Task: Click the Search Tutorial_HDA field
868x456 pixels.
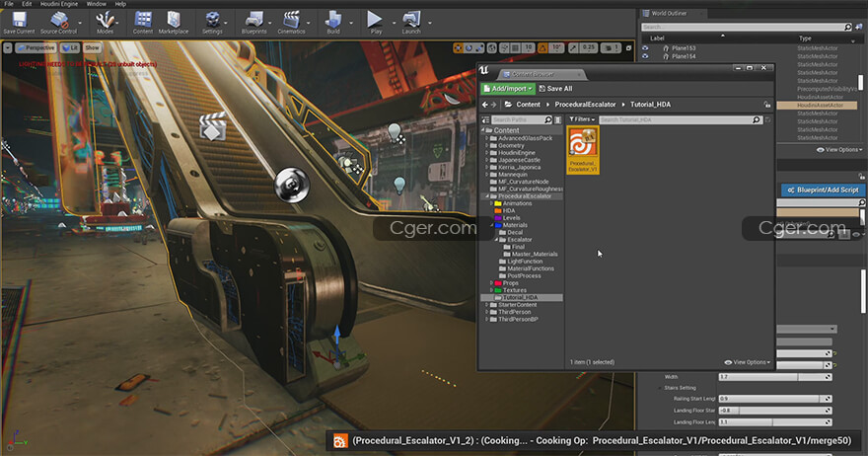Action: (x=681, y=119)
